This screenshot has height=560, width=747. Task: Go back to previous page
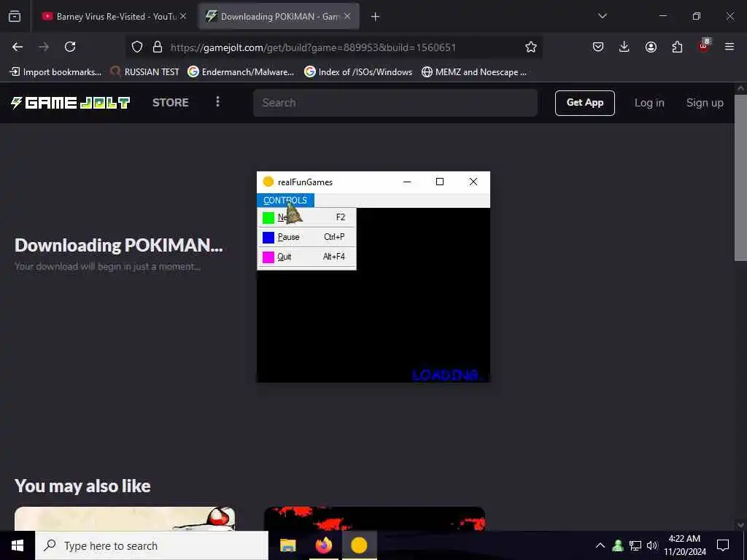click(18, 47)
